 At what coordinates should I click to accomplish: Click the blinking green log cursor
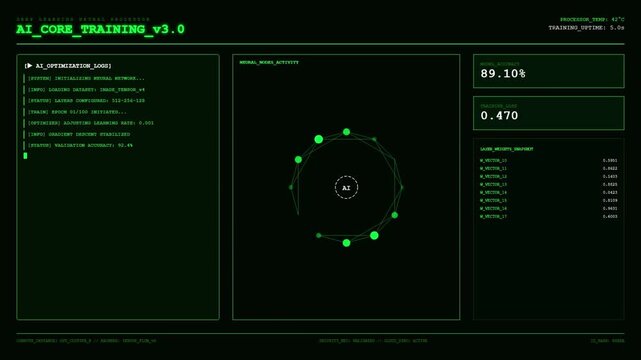pos(25,156)
